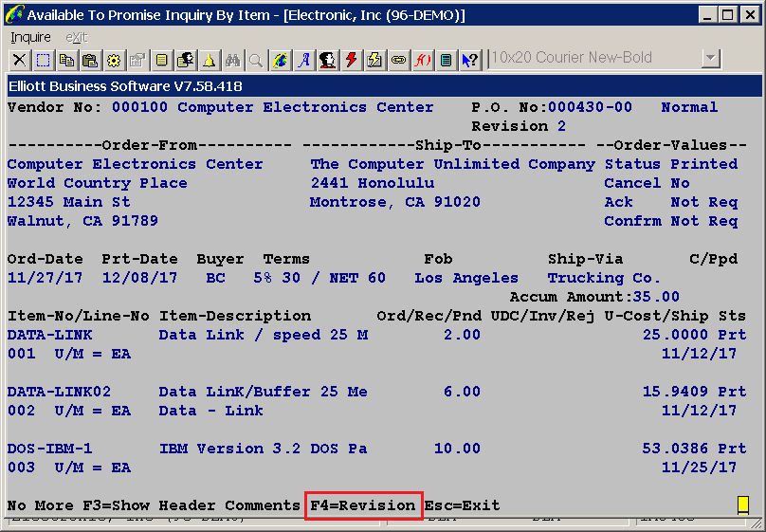The image size is (766, 532).
Task: Maximize the window
Action: (728, 14)
